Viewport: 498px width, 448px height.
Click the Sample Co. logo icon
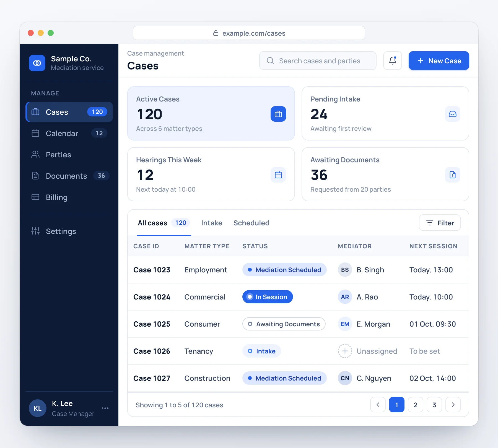[37, 63]
